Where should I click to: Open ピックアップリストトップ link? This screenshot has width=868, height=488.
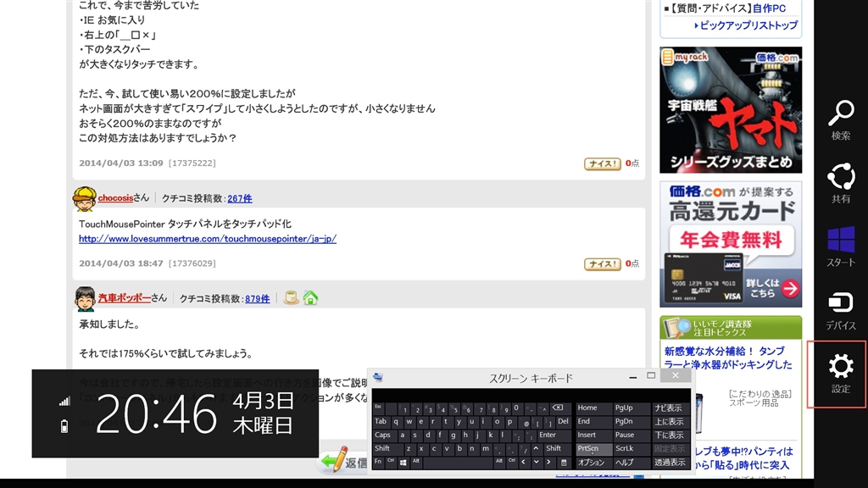click(x=749, y=25)
